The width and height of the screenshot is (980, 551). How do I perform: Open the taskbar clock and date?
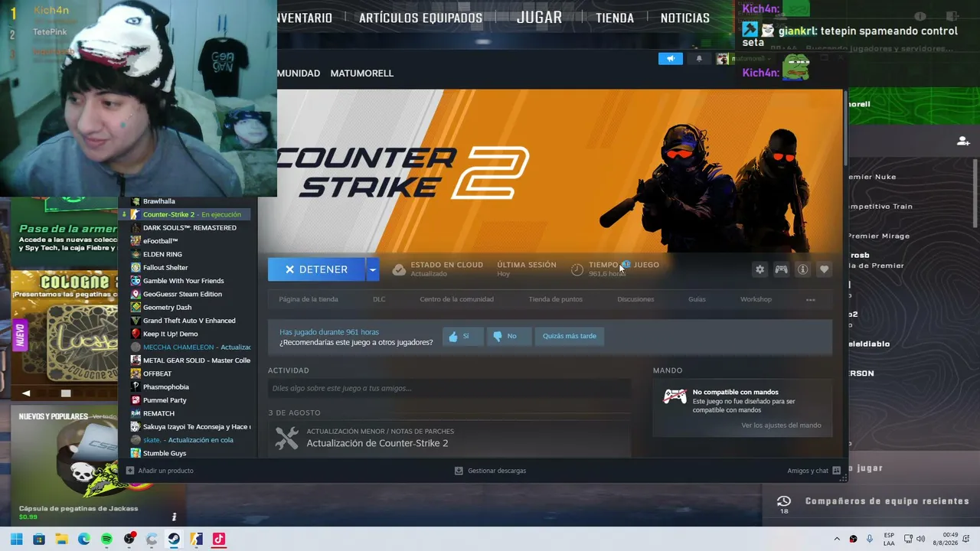(x=950, y=539)
